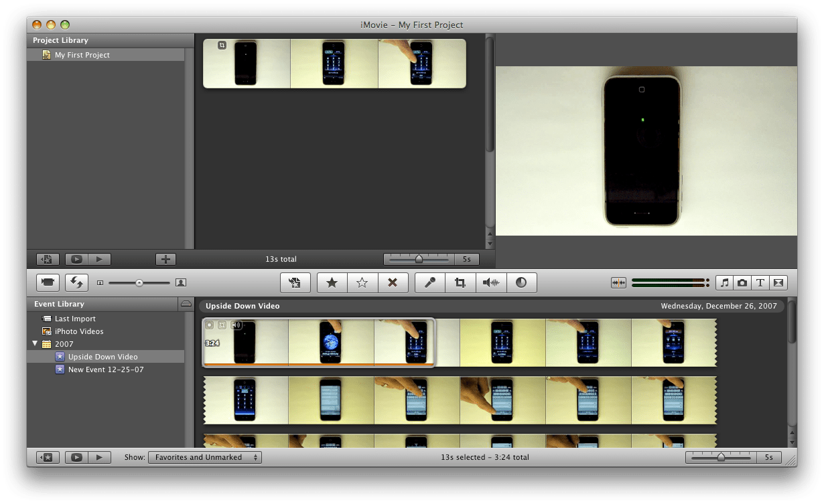Open the Titles browser

[760, 282]
